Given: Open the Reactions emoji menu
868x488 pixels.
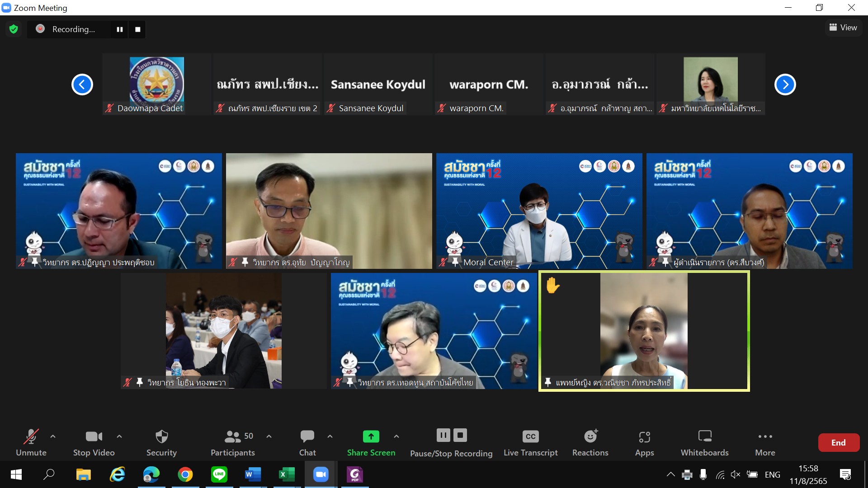Looking at the screenshot, I should tap(590, 442).
